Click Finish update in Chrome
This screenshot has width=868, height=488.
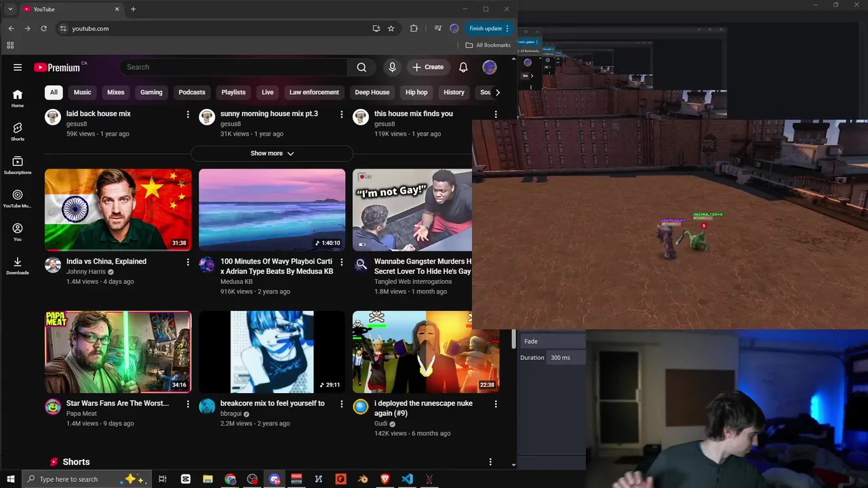[489, 28]
